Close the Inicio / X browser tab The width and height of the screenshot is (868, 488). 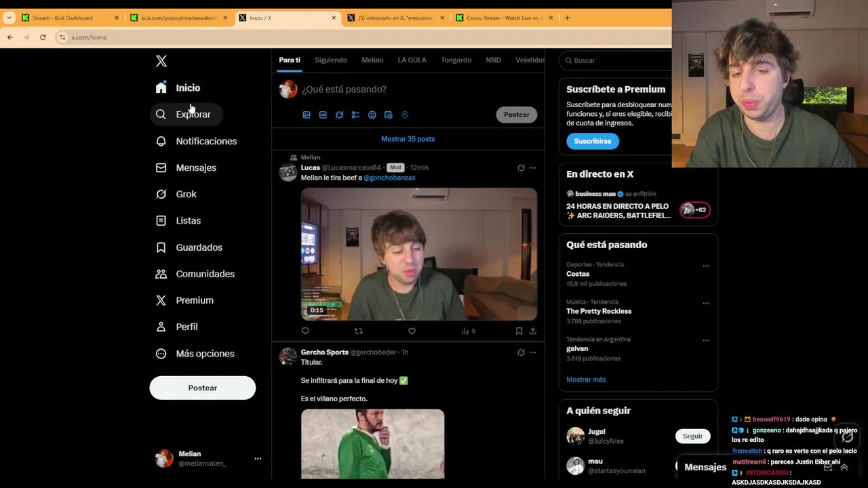(x=334, y=18)
